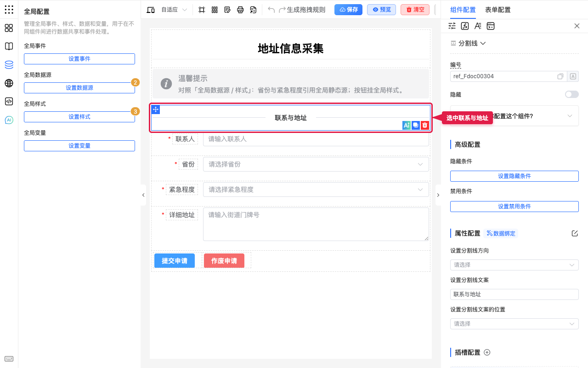Collapse the right panel with arrow
The width and height of the screenshot is (588, 368).
438,195
